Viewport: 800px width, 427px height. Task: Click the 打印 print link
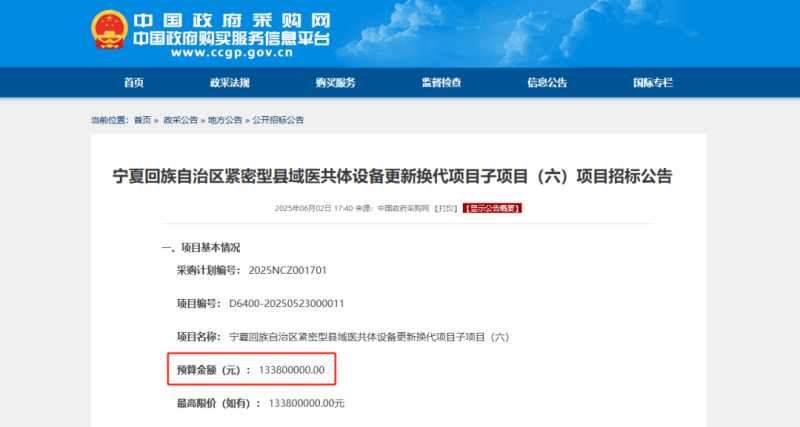click(x=446, y=209)
